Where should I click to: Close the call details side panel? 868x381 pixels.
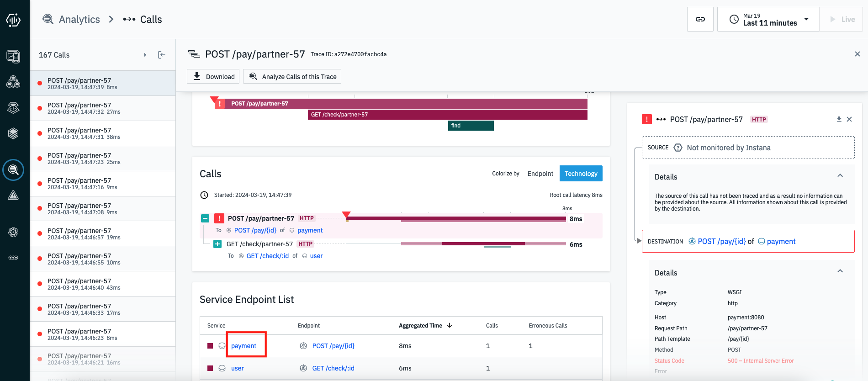coord(849,119)
